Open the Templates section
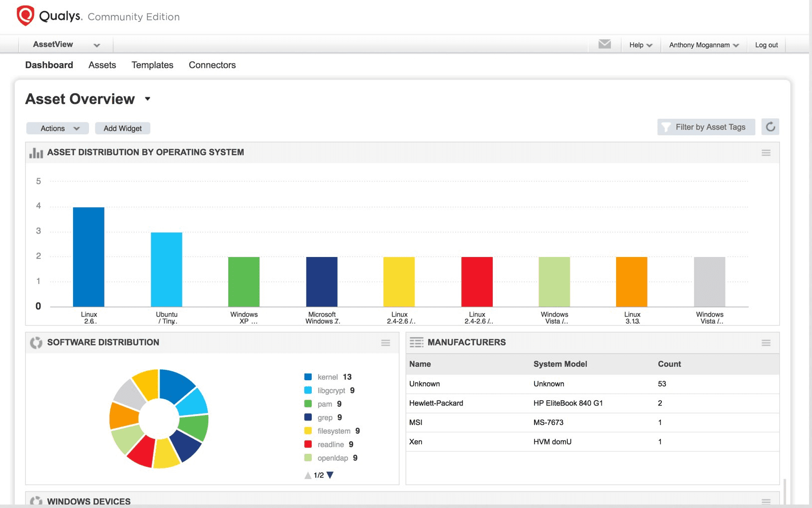 (x=152, y=65)
